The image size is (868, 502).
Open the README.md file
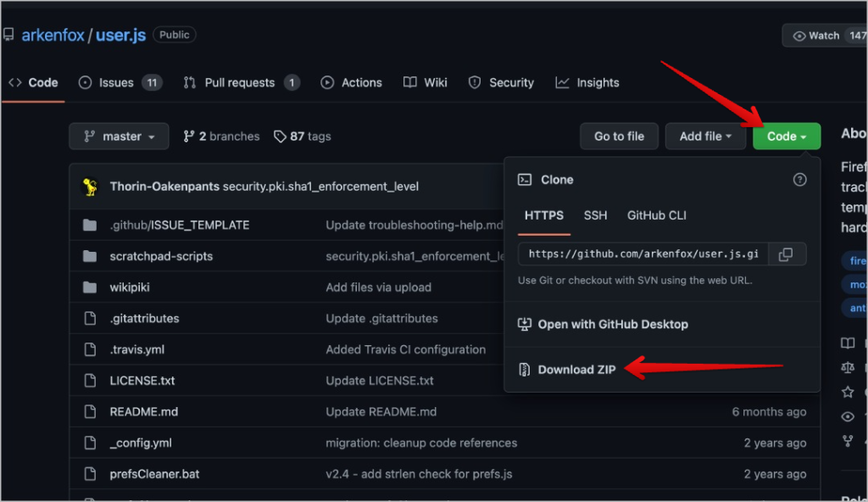click(144, 411)
